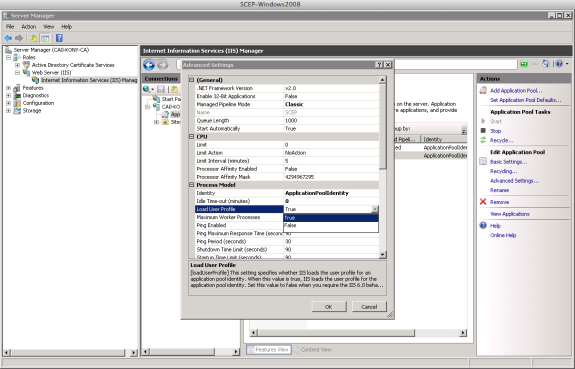Click the Recycling... action link
The height and width of the screenshot is (369, 575).
click(x=503, y=171)
